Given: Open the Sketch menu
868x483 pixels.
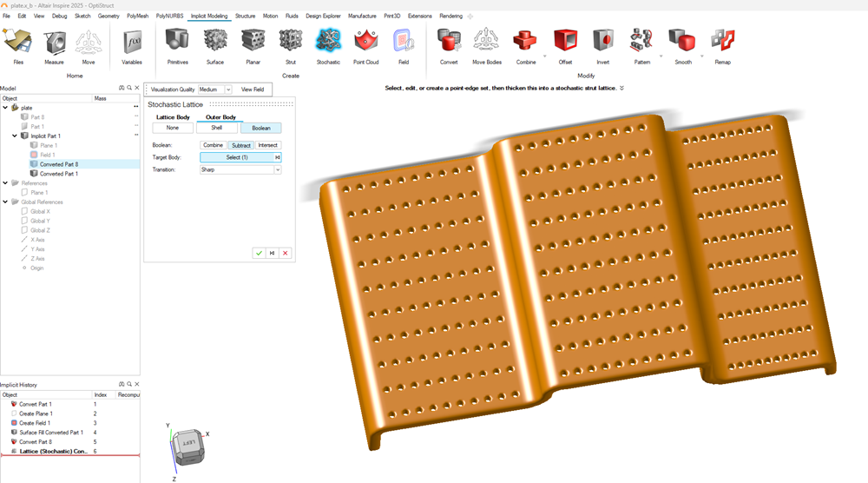Looking at the screenshot, I should coord(82,16).
